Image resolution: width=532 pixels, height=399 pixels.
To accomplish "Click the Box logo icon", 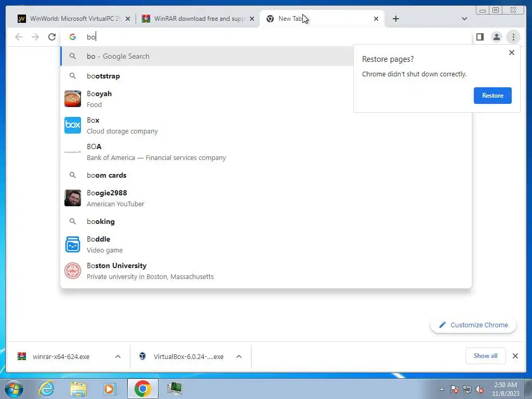I will click(x=73, y=125).
